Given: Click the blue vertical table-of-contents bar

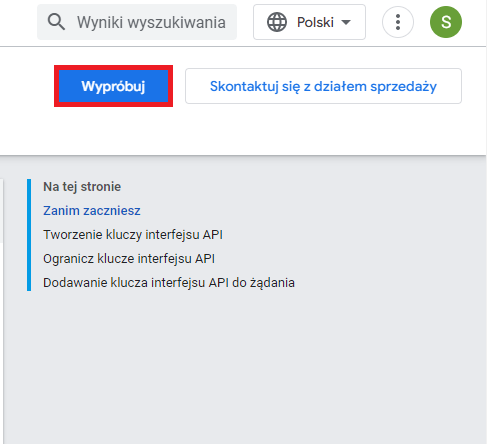Looking at the screenshot, I should coord(29,235).
